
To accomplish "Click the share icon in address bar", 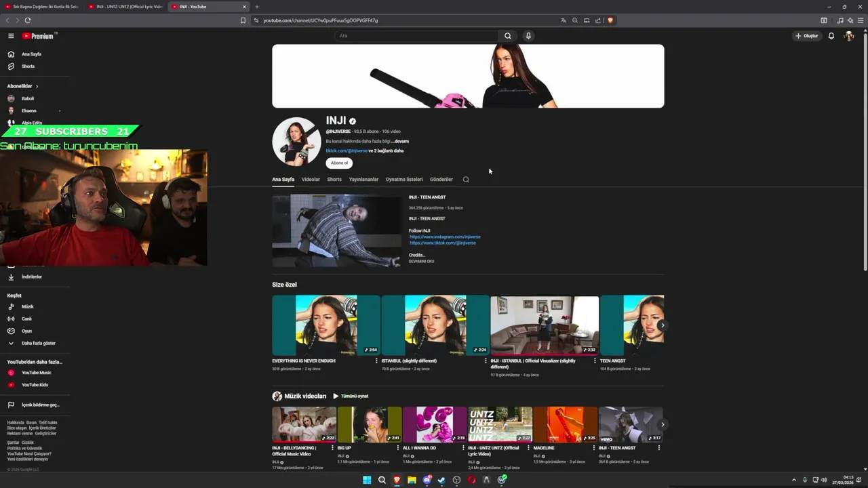I will click(597, 20).
